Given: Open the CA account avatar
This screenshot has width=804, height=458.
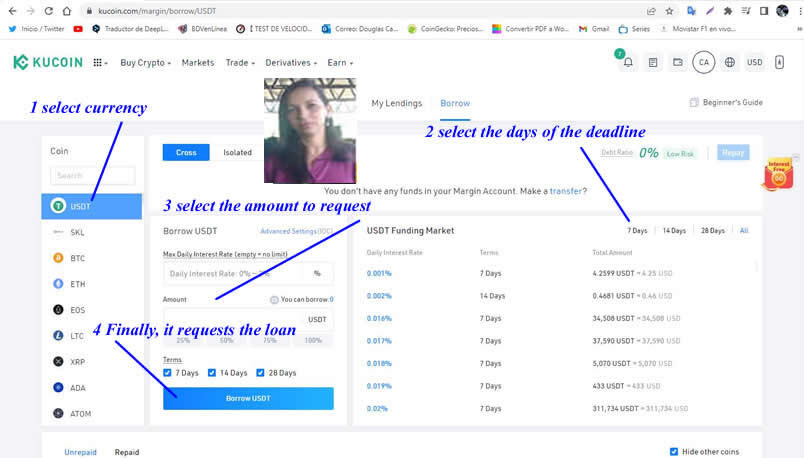Looking at the screenshot, I should 704,63.
